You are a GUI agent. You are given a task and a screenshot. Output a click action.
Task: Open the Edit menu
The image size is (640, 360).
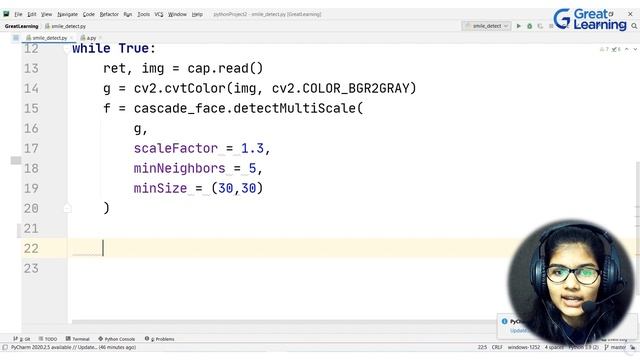pos(32,14)
